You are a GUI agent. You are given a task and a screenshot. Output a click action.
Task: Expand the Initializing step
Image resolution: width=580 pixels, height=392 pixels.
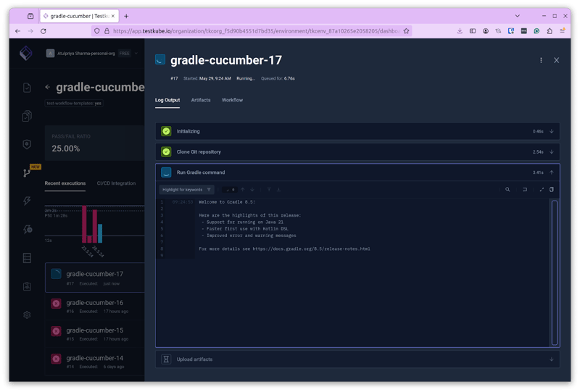coord(357,131)
